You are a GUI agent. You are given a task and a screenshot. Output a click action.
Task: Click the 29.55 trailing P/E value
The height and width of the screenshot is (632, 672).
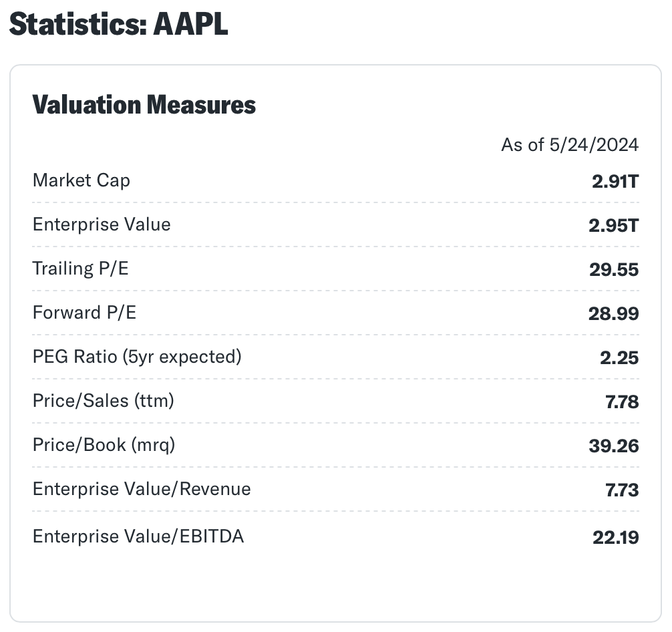[x=614, y=270]
